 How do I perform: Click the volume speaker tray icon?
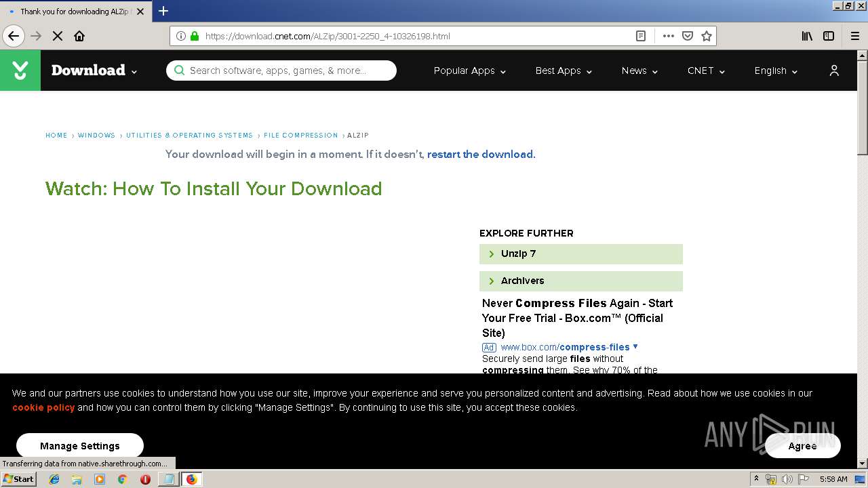tap(787, 479)
